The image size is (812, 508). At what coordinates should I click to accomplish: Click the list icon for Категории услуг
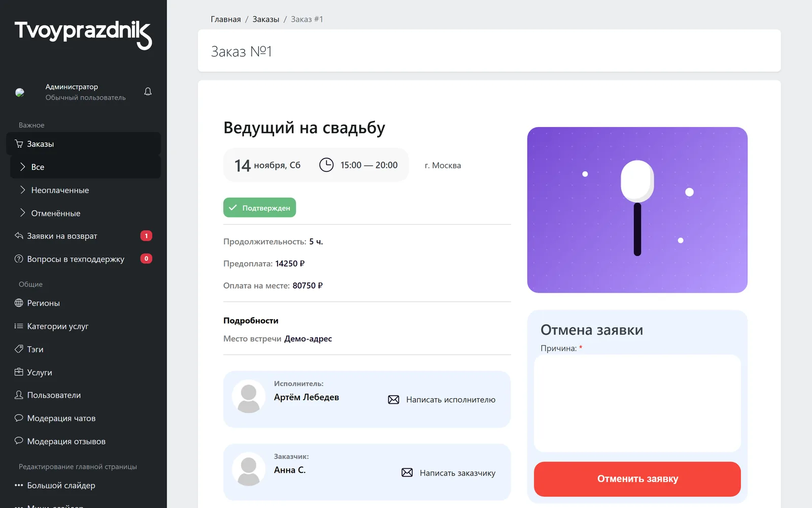point(19,326)
